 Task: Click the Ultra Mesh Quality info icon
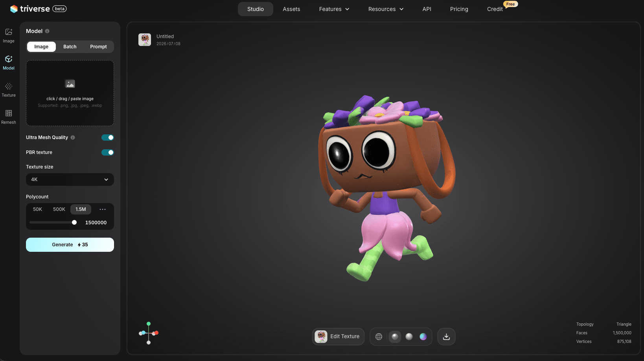pyautogui.click(x=73, y=137)
